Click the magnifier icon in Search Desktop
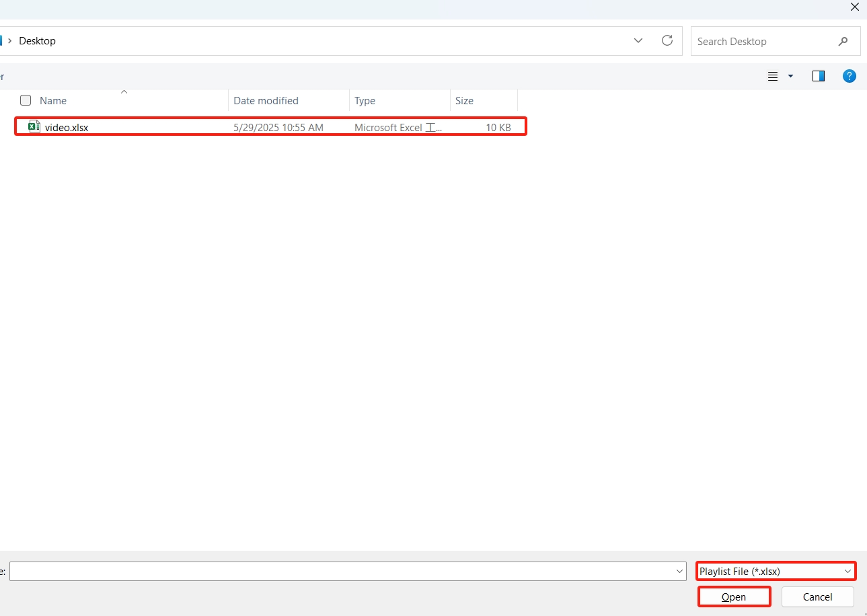 pyautogui.click(x=843, y=42)
